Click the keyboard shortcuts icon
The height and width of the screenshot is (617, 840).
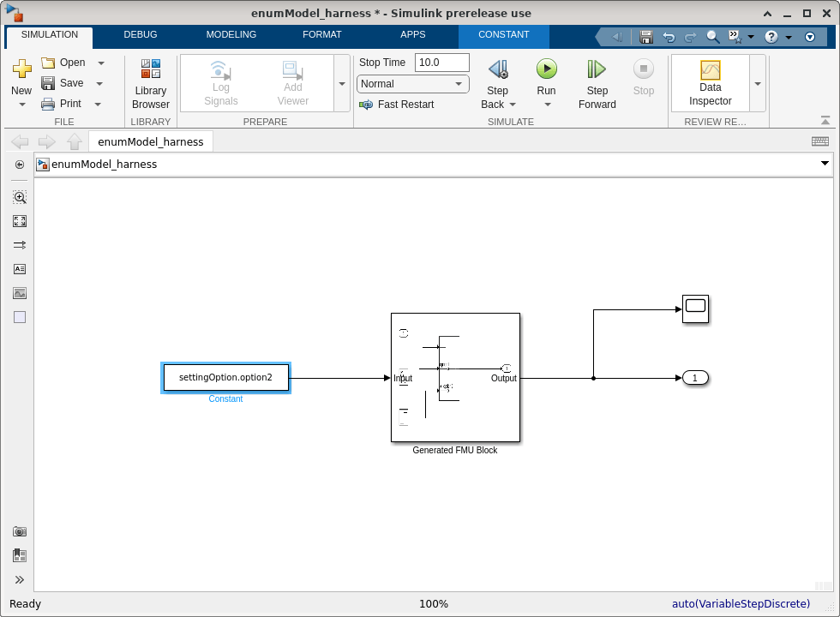coord(820,141)
